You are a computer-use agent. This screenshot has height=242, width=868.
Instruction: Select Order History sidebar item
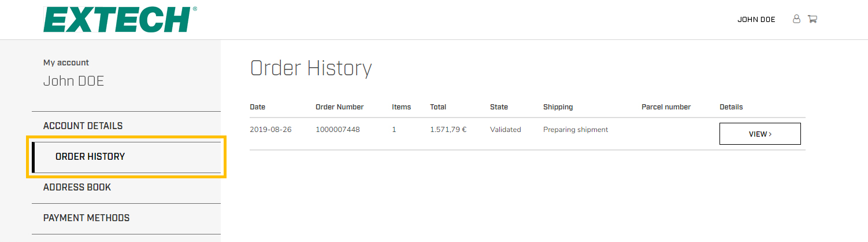(90, 156)
